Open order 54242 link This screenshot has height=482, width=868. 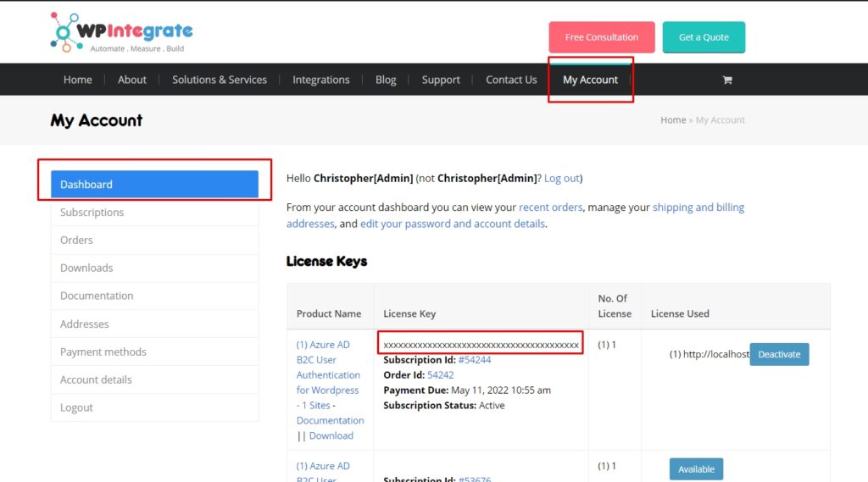click(441, 374)
